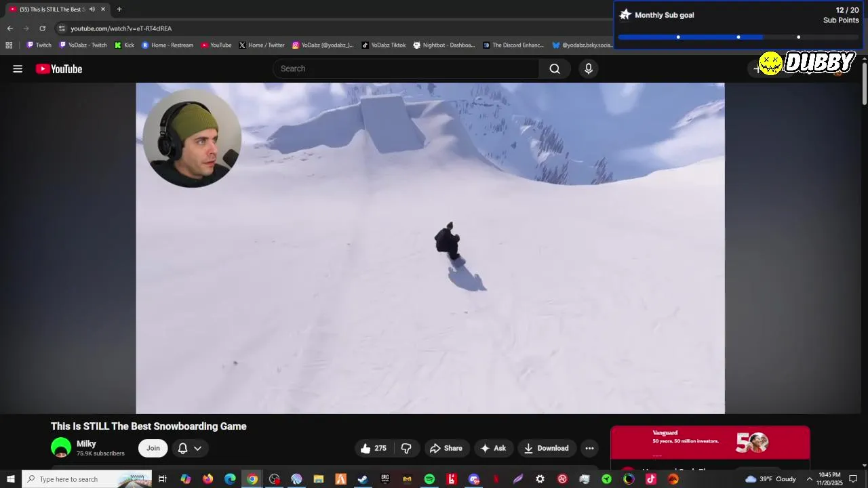Open TikTok app from the taskbar
Viewport: 868px width, 488px height.
tap(651, 479)
